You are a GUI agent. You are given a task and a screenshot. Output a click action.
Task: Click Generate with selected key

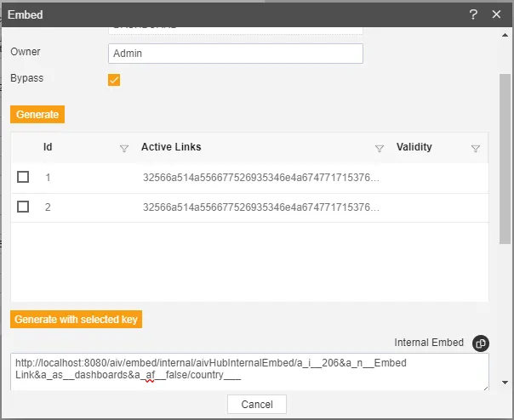[x=76, y=319]
